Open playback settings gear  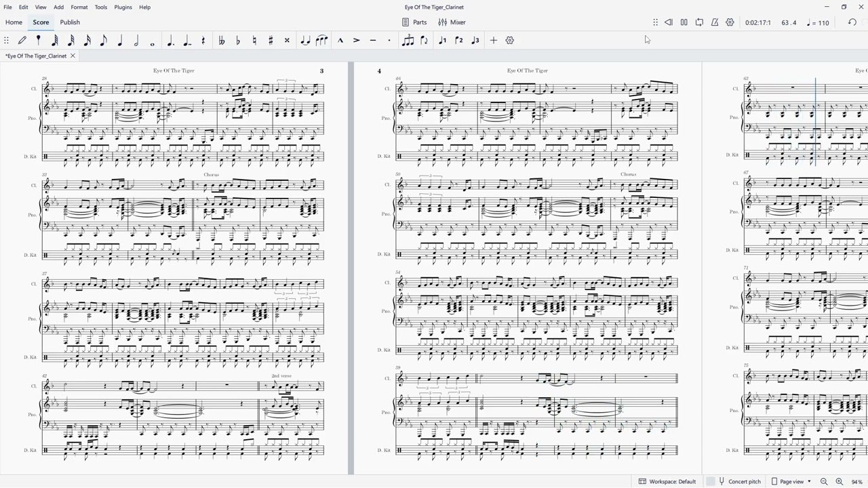click(x=730, y=22)
